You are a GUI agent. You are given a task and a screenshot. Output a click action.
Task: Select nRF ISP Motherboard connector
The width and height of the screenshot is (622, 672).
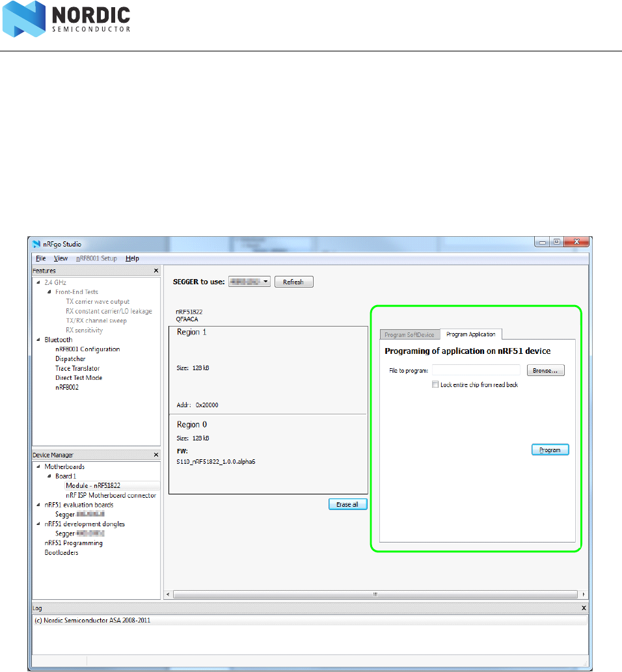click(111, 496)
